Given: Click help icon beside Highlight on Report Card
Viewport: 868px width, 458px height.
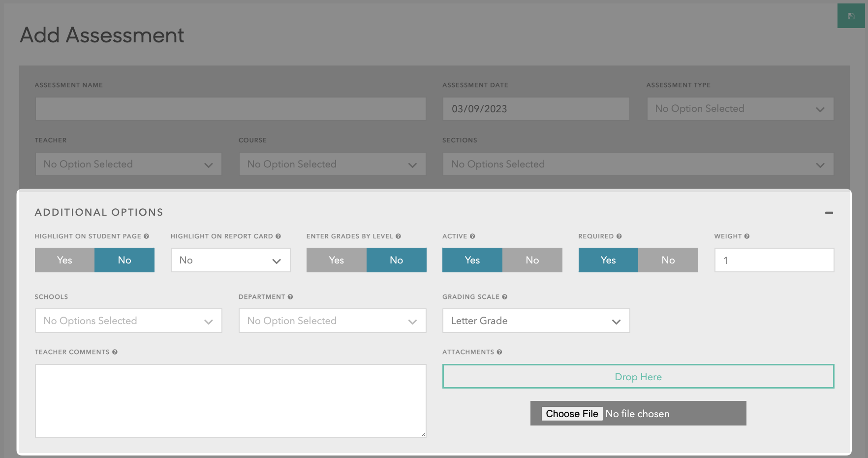Looking at the screenshot, I should (278, 236).
